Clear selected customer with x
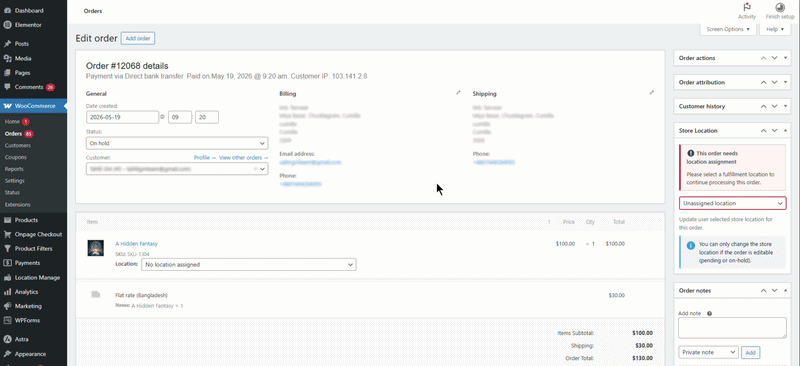Viewport: 800px width, 366px height. 255,168
